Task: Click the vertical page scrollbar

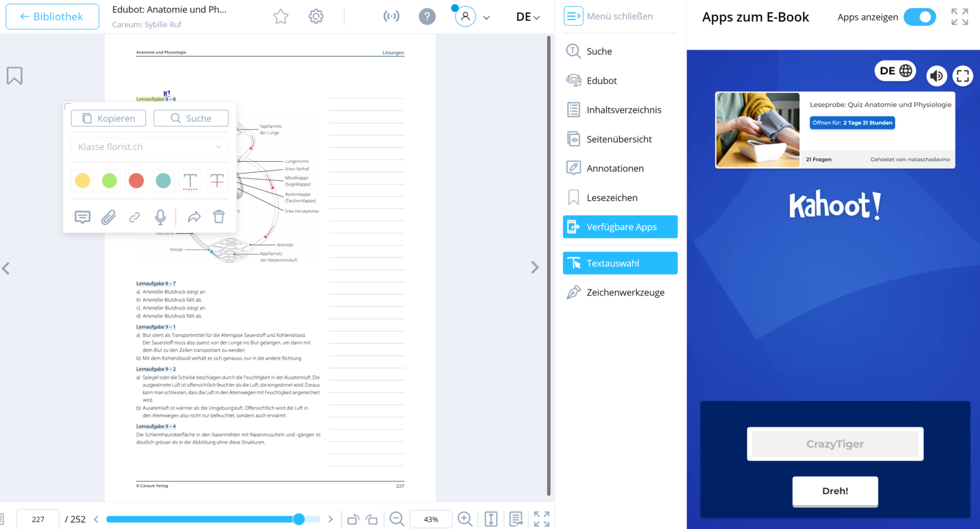Action: click(x=549, y=265)
